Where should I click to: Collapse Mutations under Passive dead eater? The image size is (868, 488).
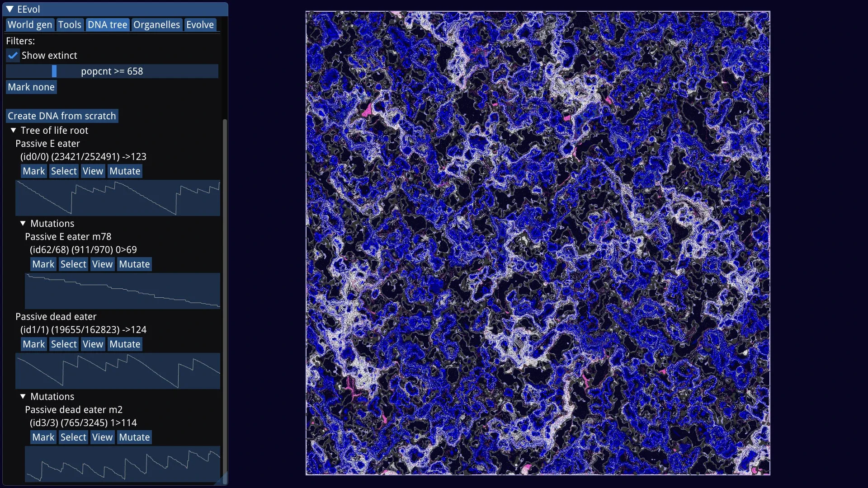click(23, 396)
